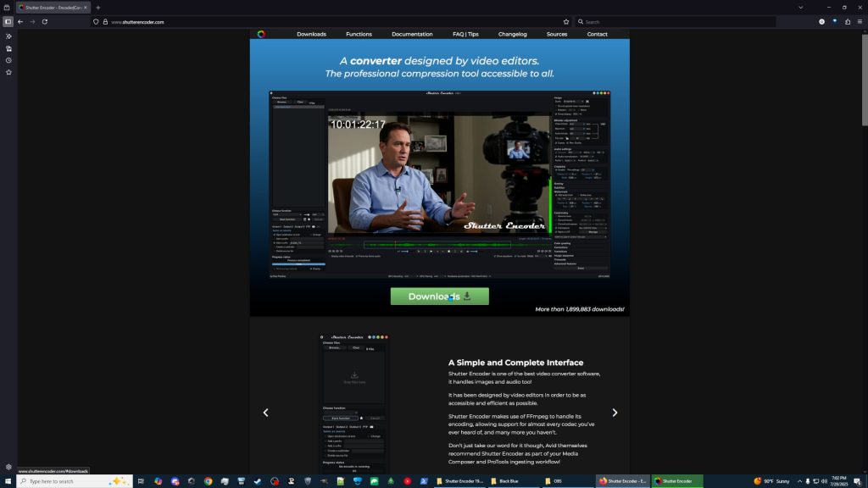Click the tracking protection shield icon
The image size is (868, 488).
click(96, 22)
